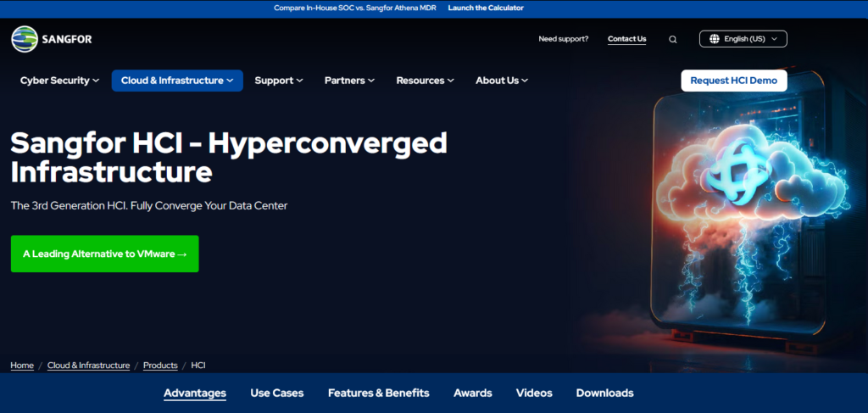Go to Home in the breadcrumb

click(22, 366)
